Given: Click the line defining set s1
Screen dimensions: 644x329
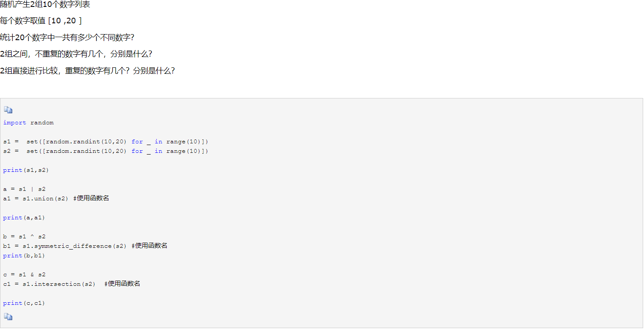Looking at the screenshot, I should (x=106, y=142).
